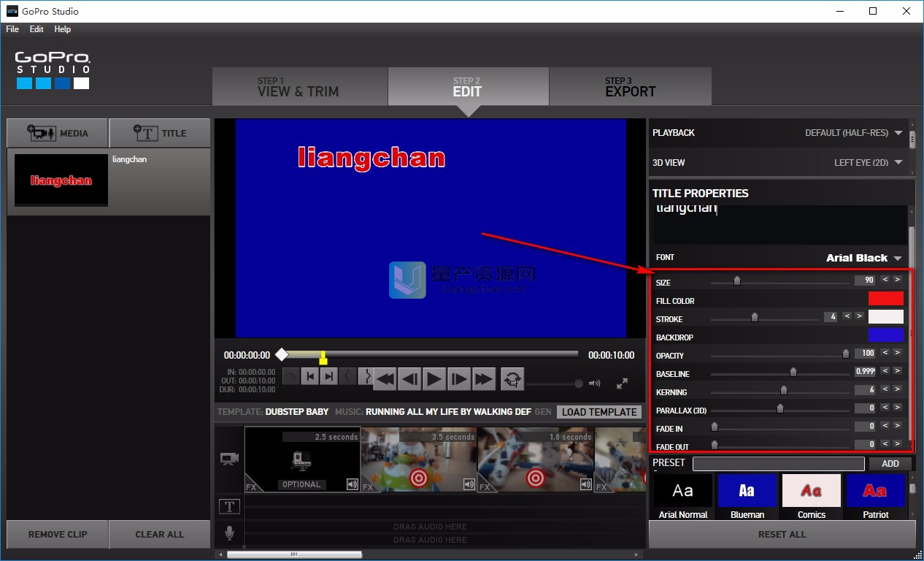Click the MEDIA import button
Image resolution: width=924 pixels, height=561 pixels.
58,133
